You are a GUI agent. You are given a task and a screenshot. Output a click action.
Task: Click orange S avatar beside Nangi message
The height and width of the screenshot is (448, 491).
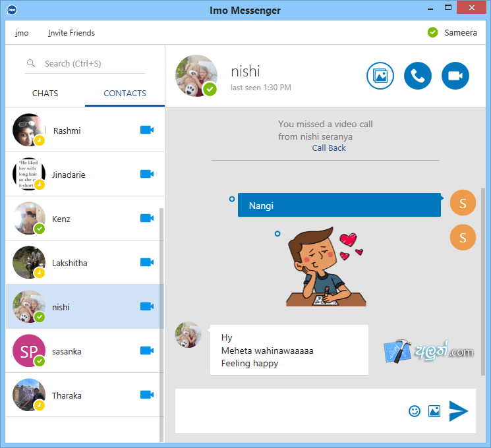[x=463, y=203]
